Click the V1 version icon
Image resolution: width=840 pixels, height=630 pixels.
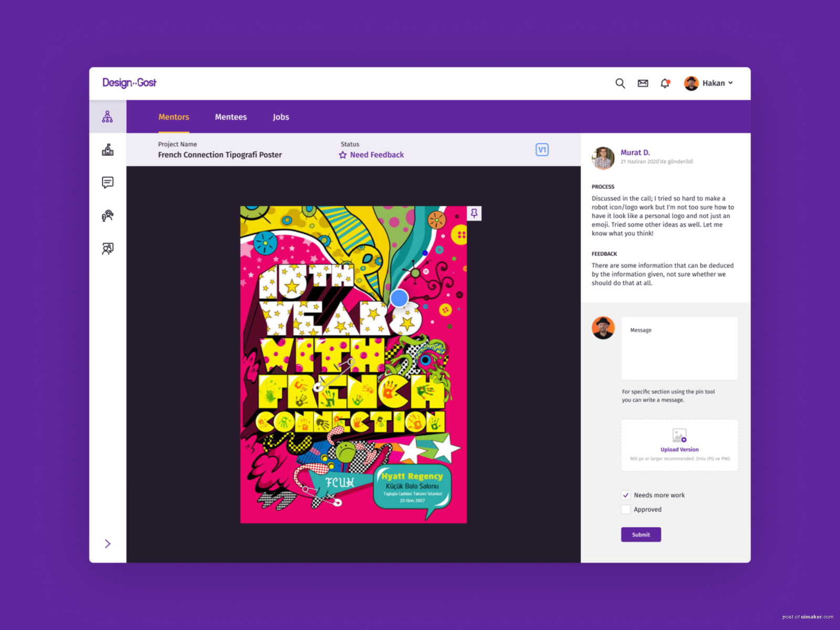[x=542, y=150]
